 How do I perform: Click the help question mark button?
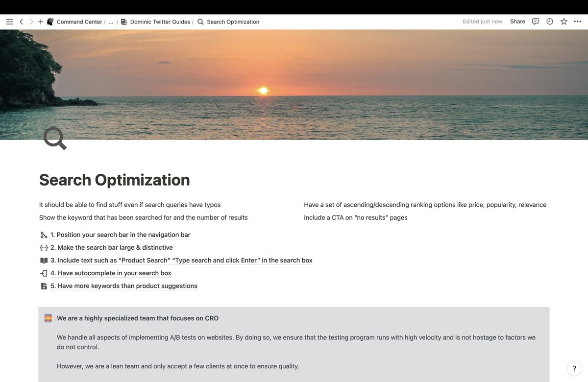574,368
